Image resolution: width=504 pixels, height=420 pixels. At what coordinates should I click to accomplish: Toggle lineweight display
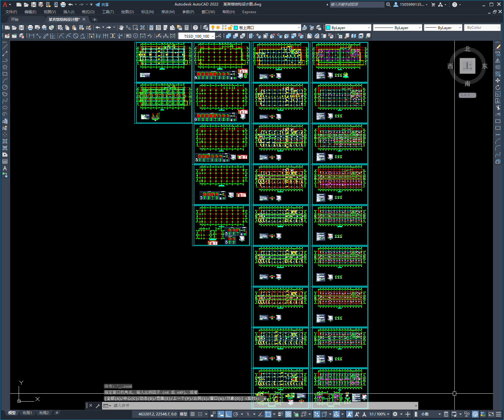point(280,414)
